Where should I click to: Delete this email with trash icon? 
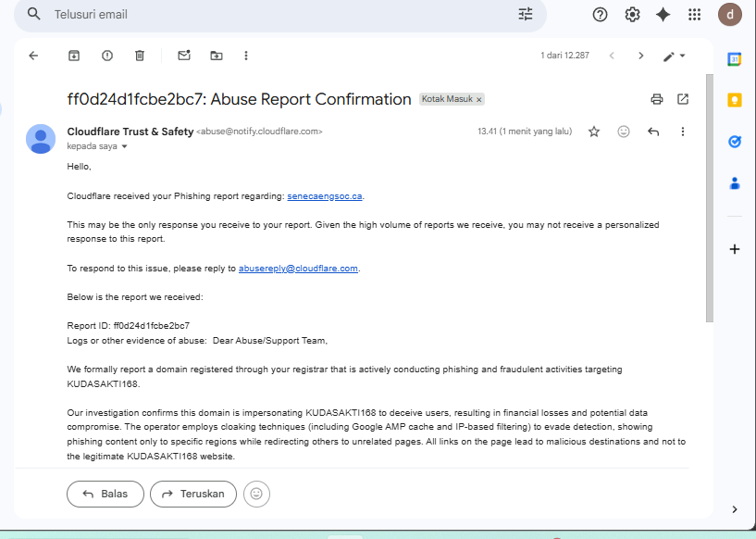click(x=140, y=56)
